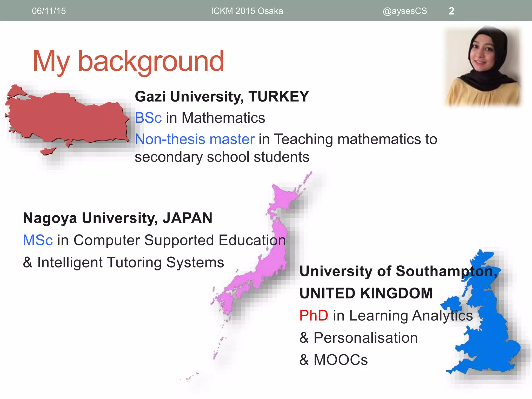532x399 pixels.
Task: Click the 'My background' slide title
Action: click(128, 61)
